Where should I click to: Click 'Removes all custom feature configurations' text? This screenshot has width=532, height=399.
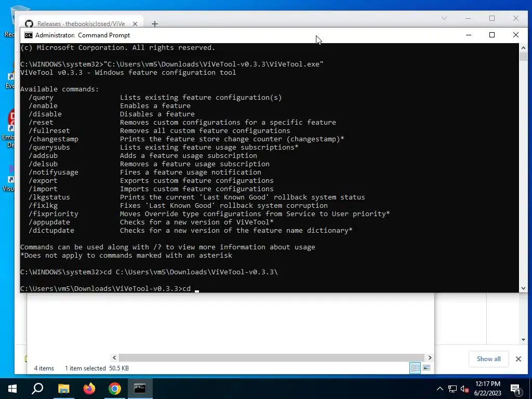coord(205,131)
